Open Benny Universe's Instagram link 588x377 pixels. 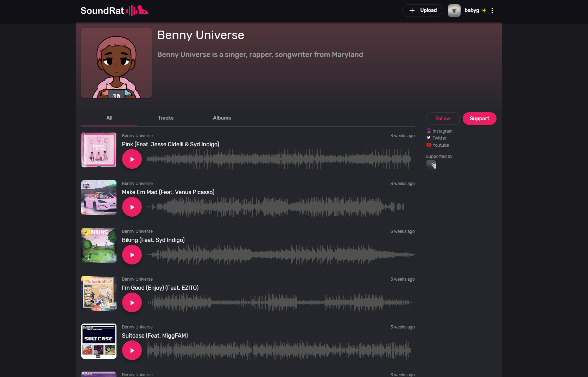(x=442, y=131)
